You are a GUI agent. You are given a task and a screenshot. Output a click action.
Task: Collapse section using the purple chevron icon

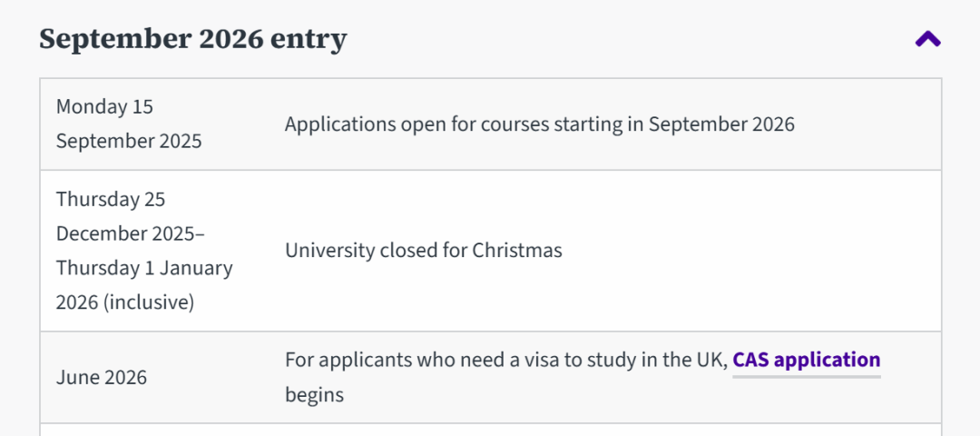(927, 39)
